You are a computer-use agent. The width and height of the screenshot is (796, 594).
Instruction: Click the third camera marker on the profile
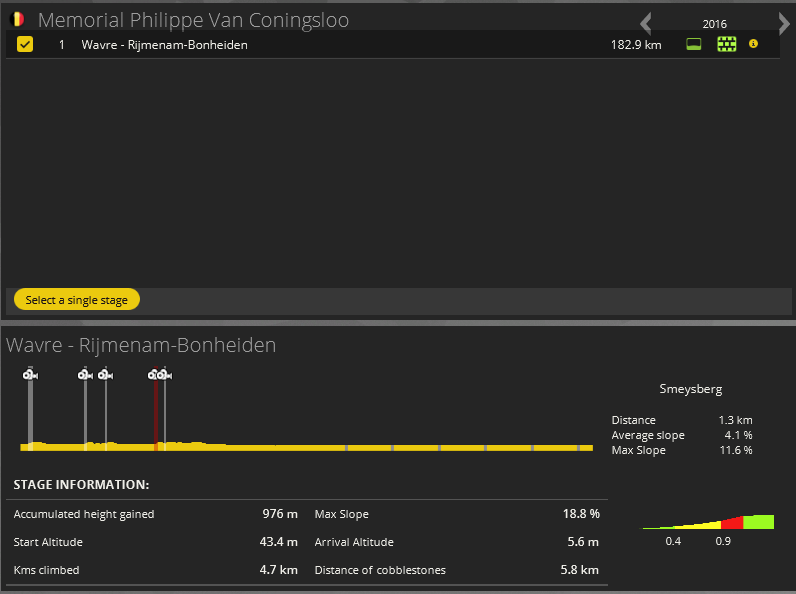105,374
